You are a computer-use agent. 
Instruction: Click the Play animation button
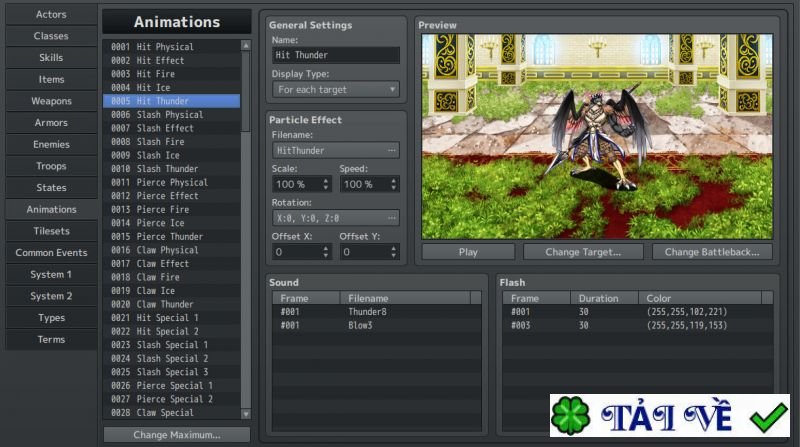click(468, 252)
